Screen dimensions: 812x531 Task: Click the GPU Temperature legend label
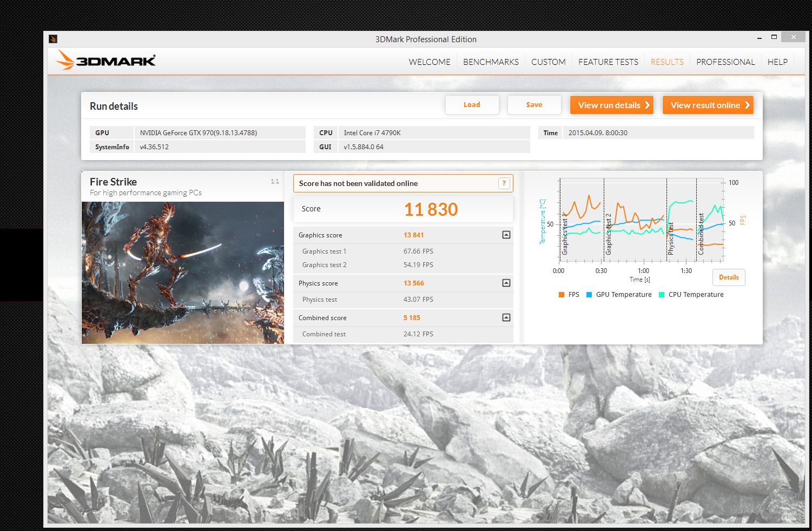tap(624, 295)
